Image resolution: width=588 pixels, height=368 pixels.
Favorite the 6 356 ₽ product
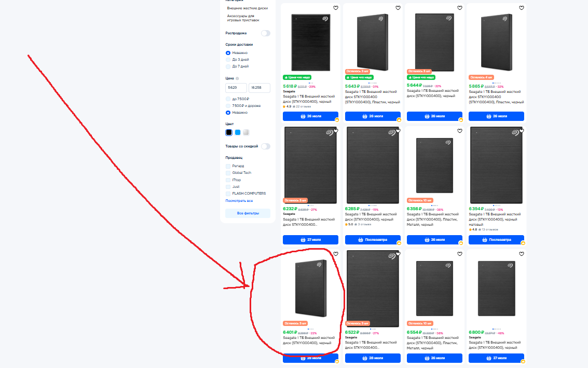coord(460,131)
